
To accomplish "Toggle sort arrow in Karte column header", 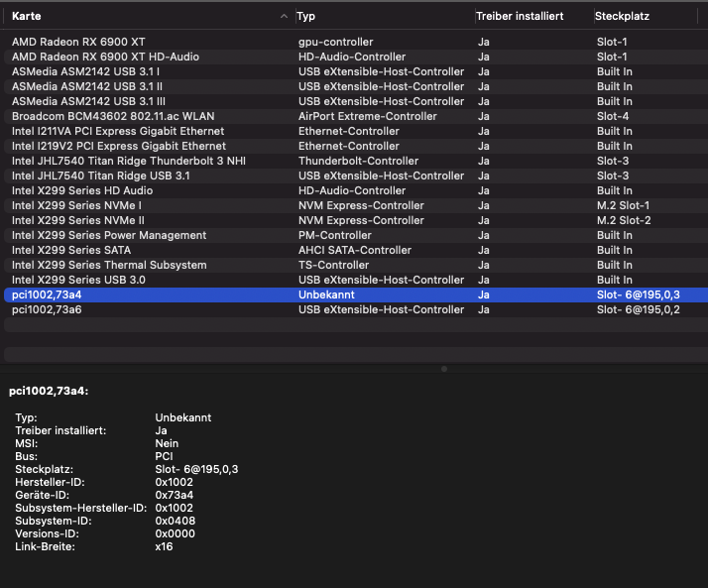I will (286, 17).
